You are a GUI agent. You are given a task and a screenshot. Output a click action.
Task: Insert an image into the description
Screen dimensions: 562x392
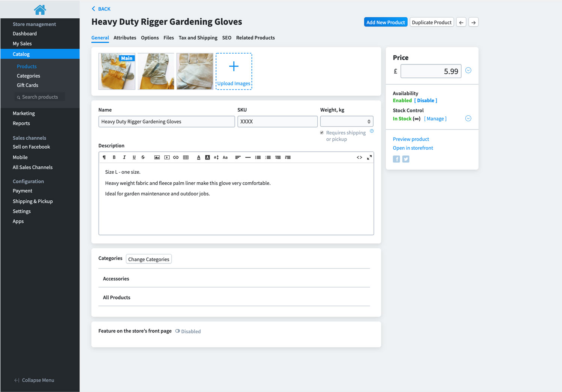click(157, 157)
